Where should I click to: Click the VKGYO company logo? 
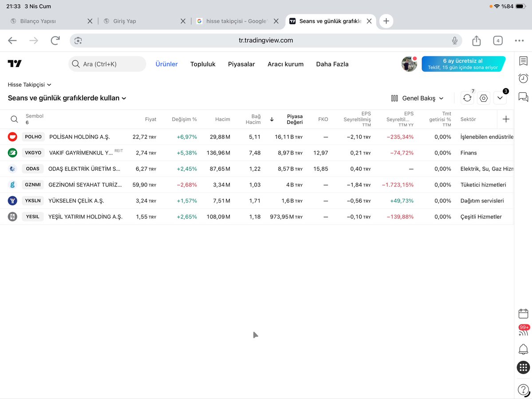12,153
